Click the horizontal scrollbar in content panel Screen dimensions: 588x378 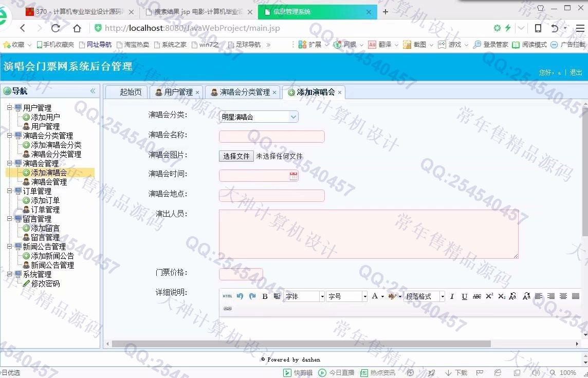pyautogui.click(x=301, y=344)
